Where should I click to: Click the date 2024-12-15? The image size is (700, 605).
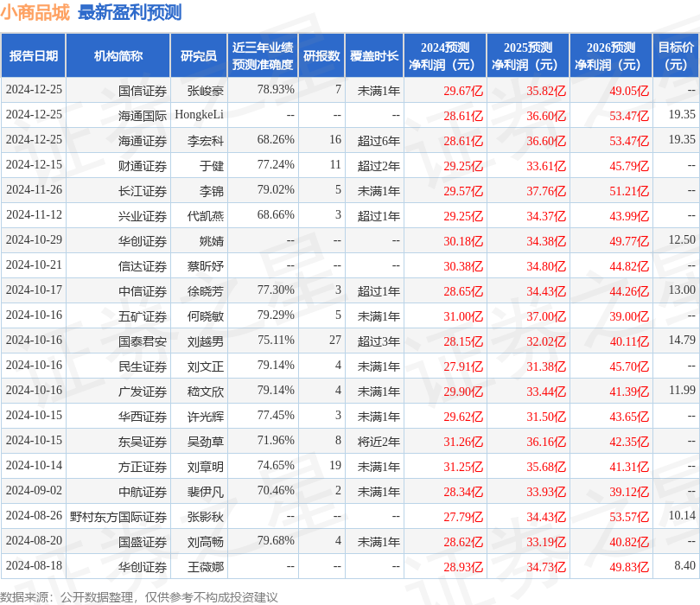point(34,165)
